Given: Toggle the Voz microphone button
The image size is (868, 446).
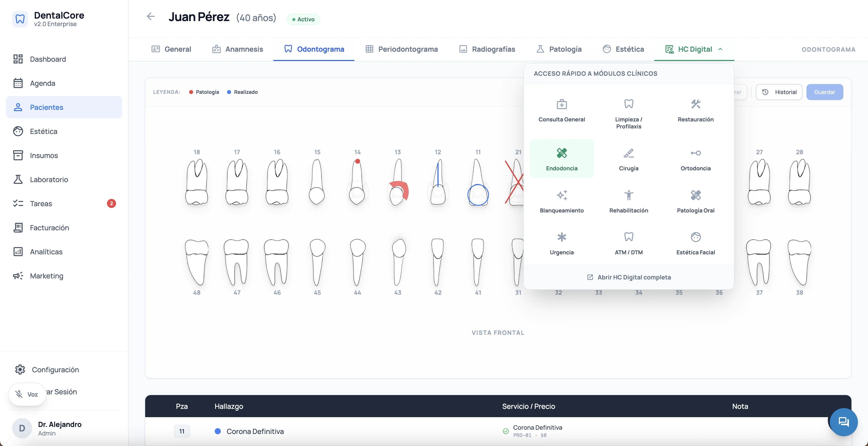Looking at the screenshot, I should tap(27, 394).
